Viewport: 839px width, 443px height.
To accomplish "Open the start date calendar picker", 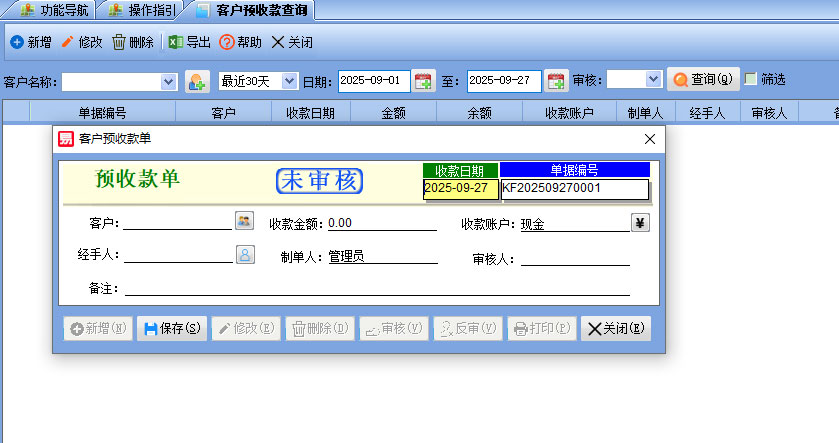I will 423,80.
